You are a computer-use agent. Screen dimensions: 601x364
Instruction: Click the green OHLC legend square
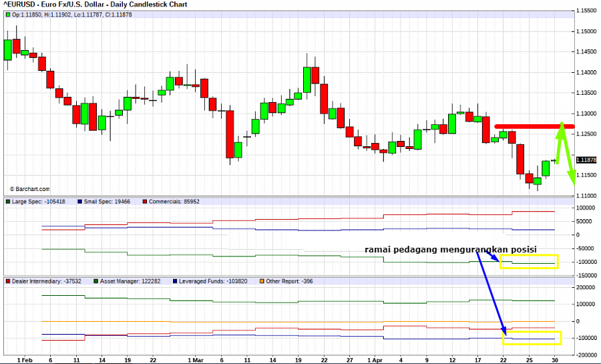[8, 14]
